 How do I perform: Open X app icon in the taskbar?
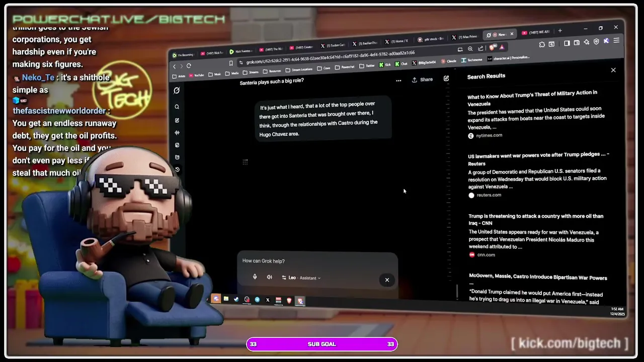click(268, 300)
